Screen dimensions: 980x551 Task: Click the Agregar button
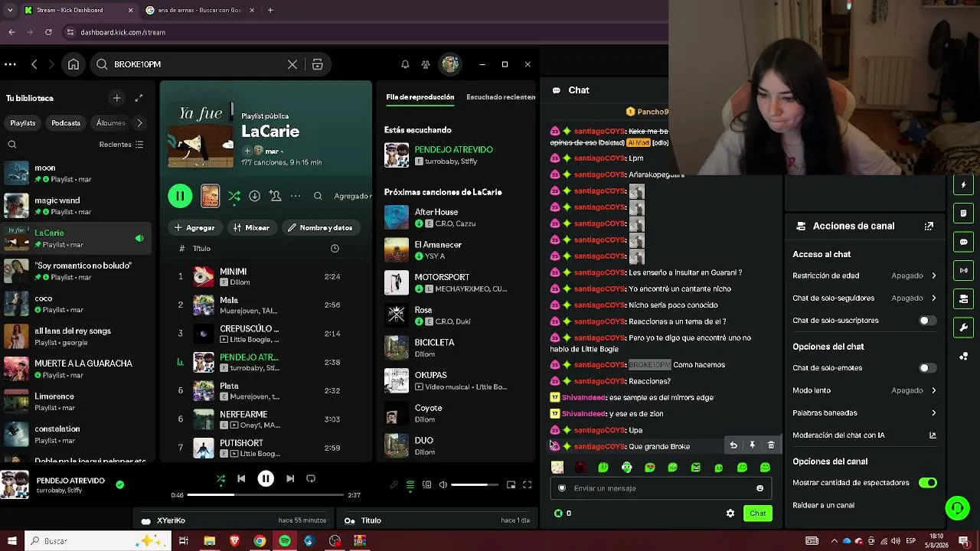click(x=194, y=227)
